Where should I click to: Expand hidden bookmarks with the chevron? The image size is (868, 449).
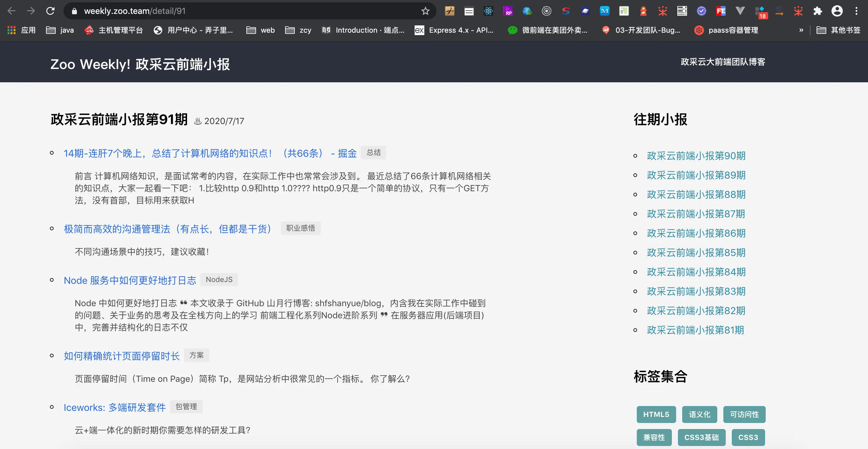(802, 30)
